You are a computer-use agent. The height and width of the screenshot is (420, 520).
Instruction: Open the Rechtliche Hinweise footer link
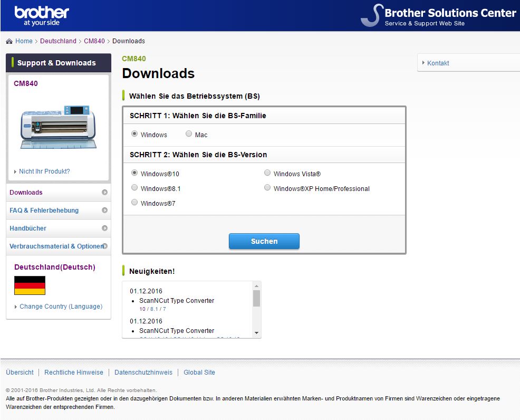click(x=74, y=373)
